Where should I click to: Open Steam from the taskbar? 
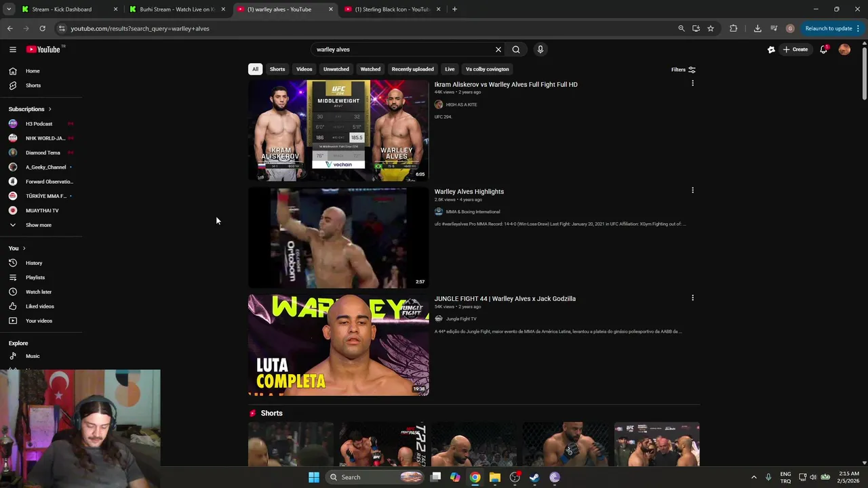tap(534, 477)
